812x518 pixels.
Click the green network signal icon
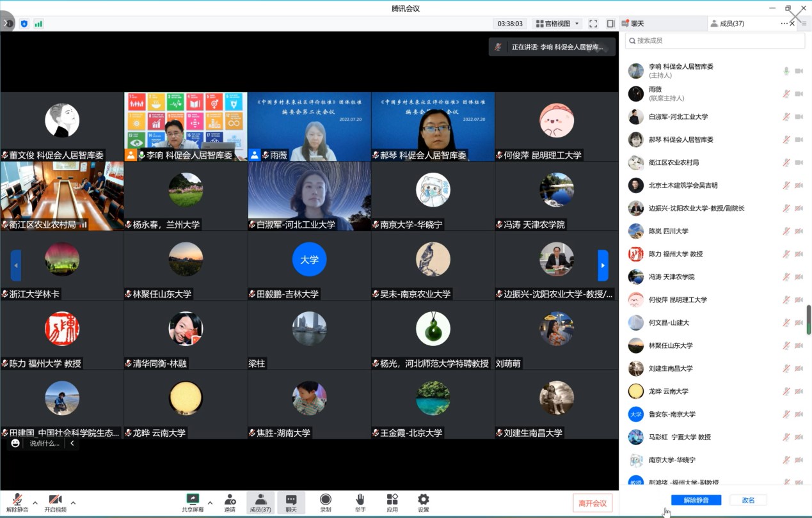[38, 24]
